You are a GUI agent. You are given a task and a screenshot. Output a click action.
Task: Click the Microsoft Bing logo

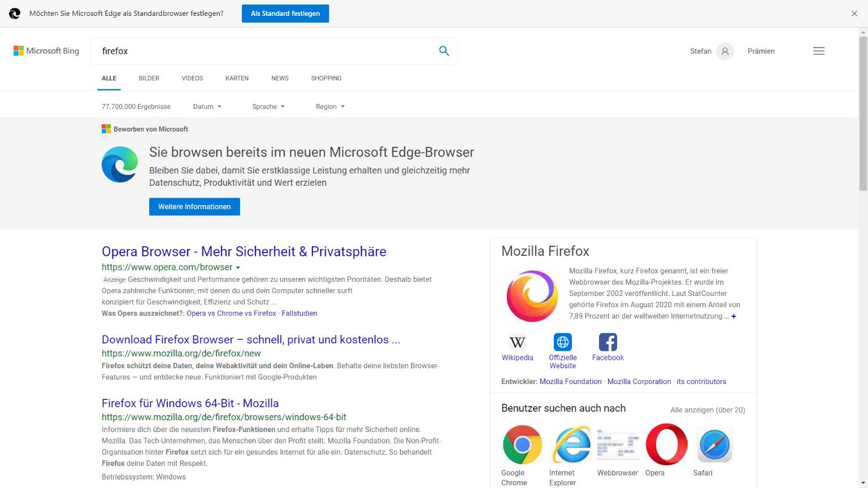[46, 51]
